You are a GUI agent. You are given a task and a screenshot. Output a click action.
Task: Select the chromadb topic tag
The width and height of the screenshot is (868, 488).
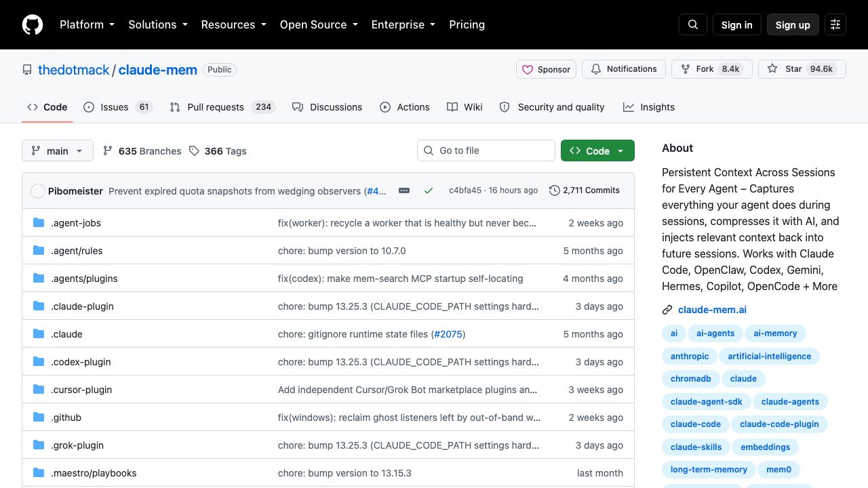[x=690, y=379]
